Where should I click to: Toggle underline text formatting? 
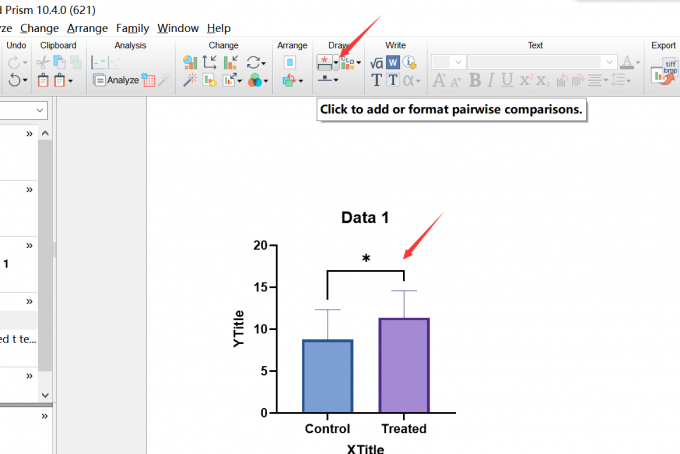click(x=507, y=80)
